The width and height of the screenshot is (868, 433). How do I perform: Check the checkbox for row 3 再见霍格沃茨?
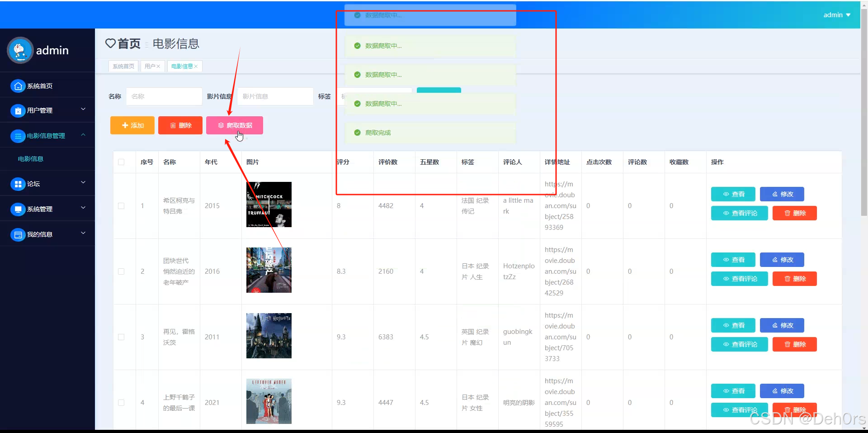pos(121,337)
